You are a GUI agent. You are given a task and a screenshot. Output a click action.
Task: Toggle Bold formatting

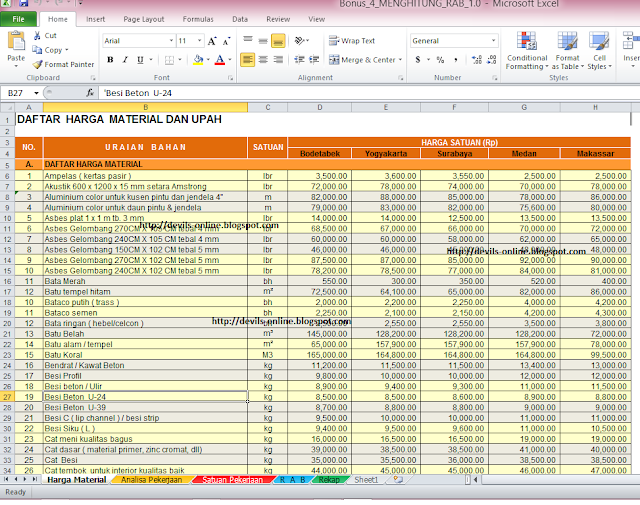(x=109, y=60)
